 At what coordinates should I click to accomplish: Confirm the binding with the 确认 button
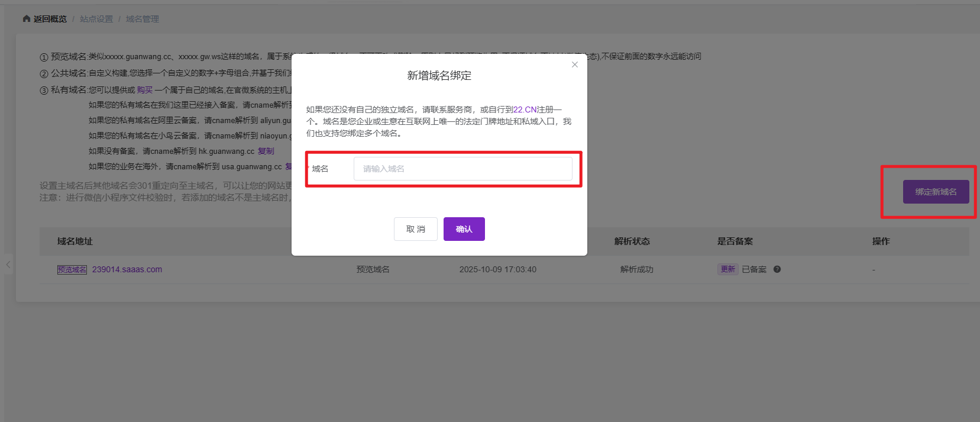tap(464, 229)
